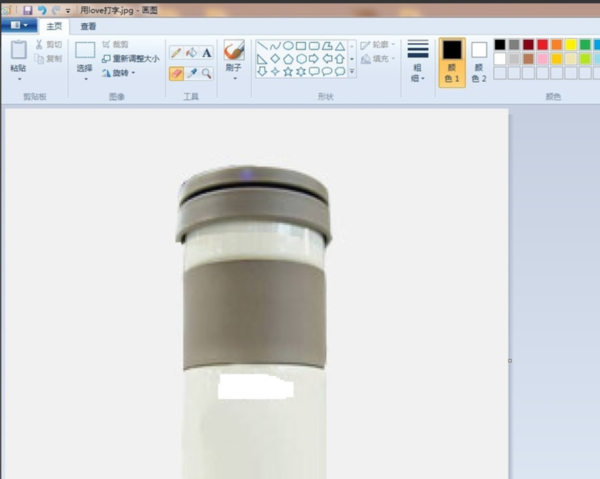Click the Undo arrow icon
Viewport: 600px width, 479px height.
[x=42, y=10]
